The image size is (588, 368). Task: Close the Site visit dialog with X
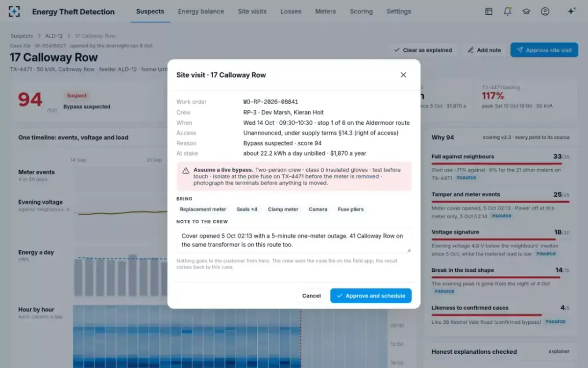pos(403,75)
